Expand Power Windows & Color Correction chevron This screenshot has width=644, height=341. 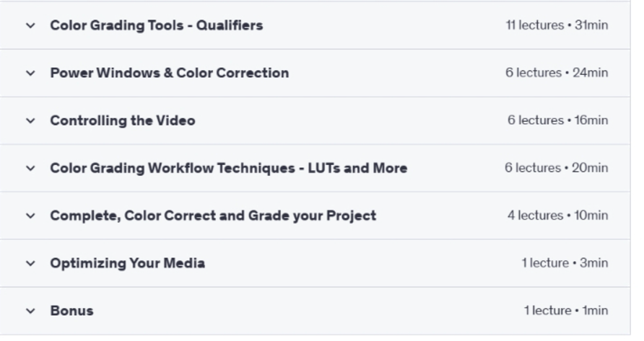[x=30, y=73]
